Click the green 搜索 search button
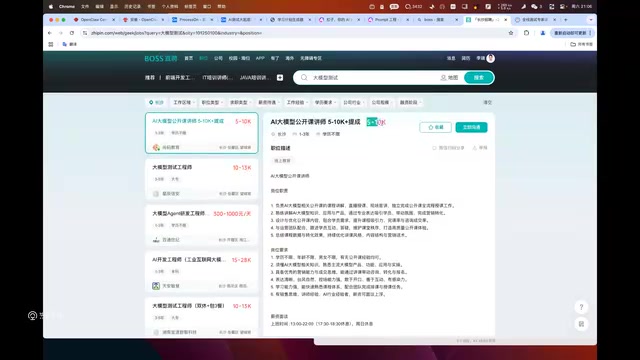Viewport: 640px width, 360px height. pos(479,78)
